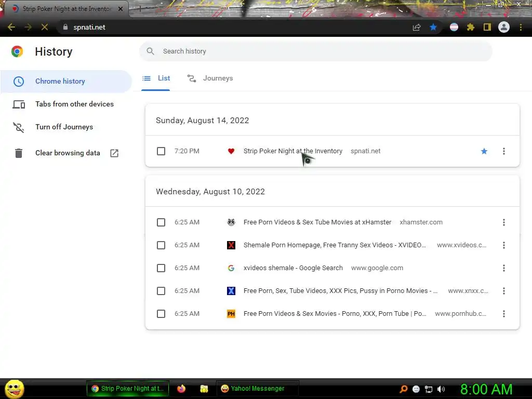Open more actions for the xvideos entry
The height and width of the screenshot is (399, 532).
(504, 245)
